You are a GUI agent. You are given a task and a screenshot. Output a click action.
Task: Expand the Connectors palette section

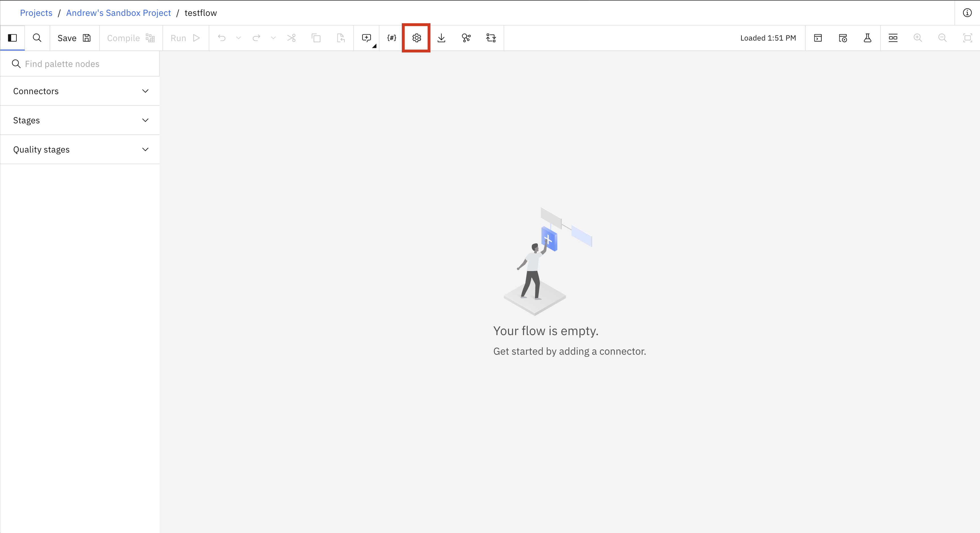coord(80,91)
